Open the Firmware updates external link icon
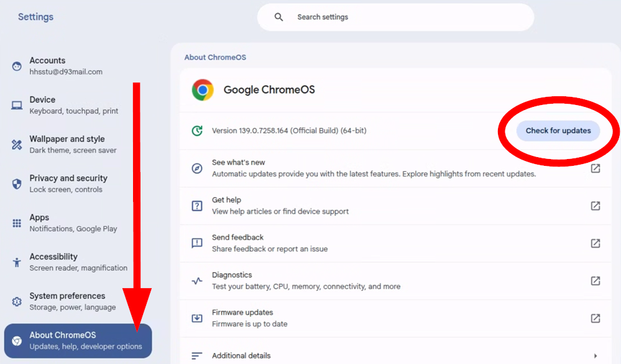 click(x=595, y=318)
